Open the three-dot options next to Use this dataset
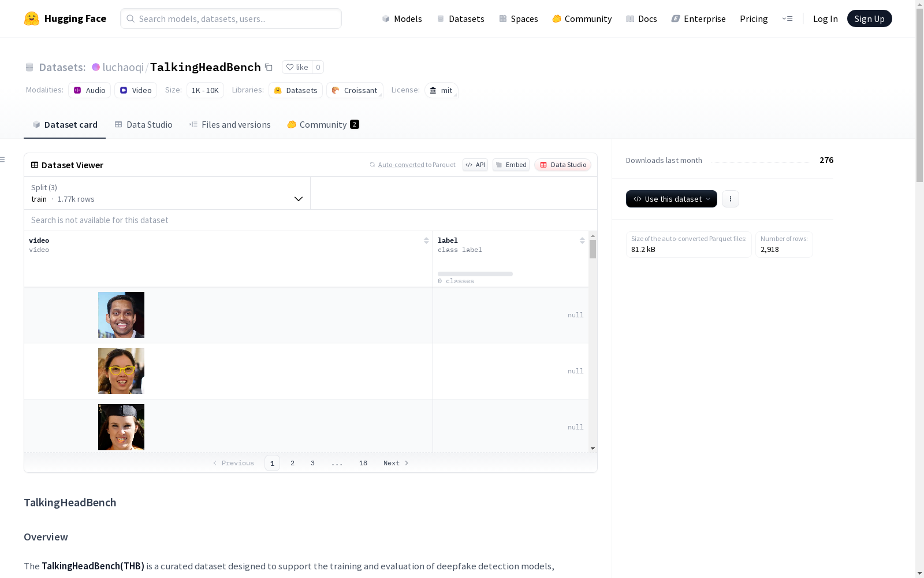 [730, 199]
